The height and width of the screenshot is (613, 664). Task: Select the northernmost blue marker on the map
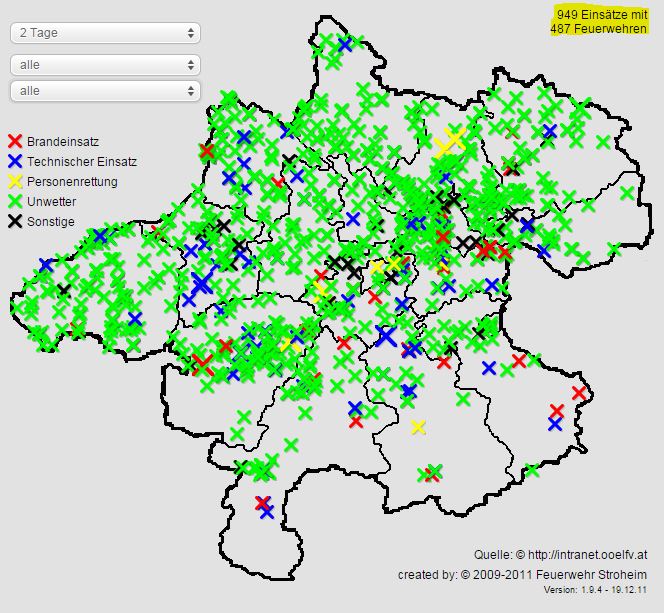click(x=345, y=44)
